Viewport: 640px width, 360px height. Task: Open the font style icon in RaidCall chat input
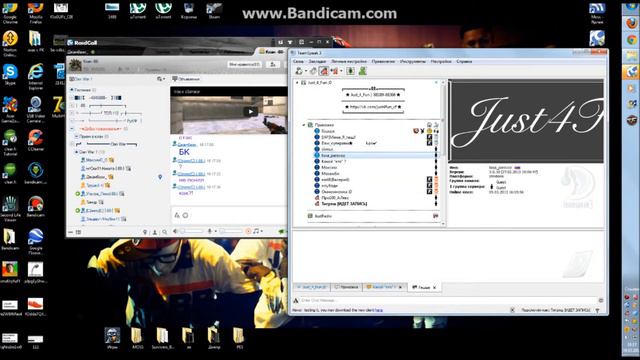click(x=177, y=215)
